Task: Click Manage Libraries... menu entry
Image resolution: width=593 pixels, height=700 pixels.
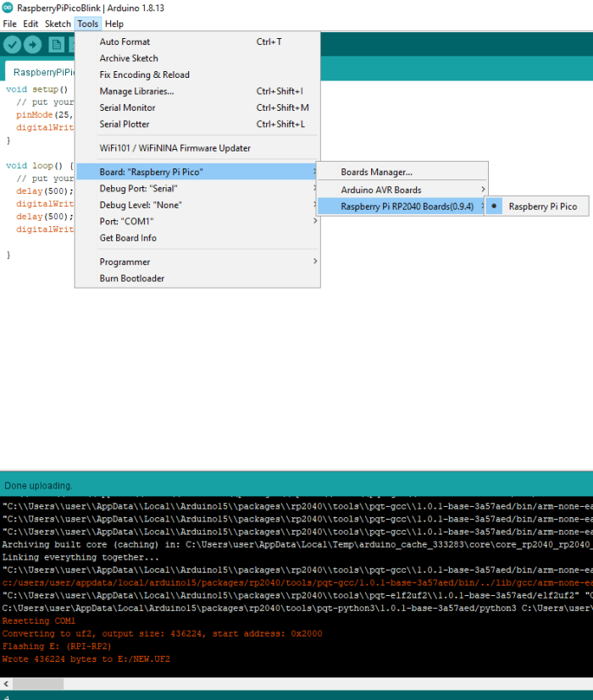Action: 136,91
